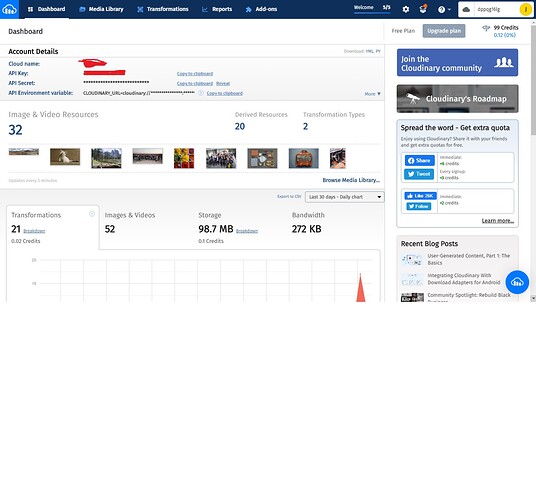Open Storage Breakdown link

click(x=247, y=231)
